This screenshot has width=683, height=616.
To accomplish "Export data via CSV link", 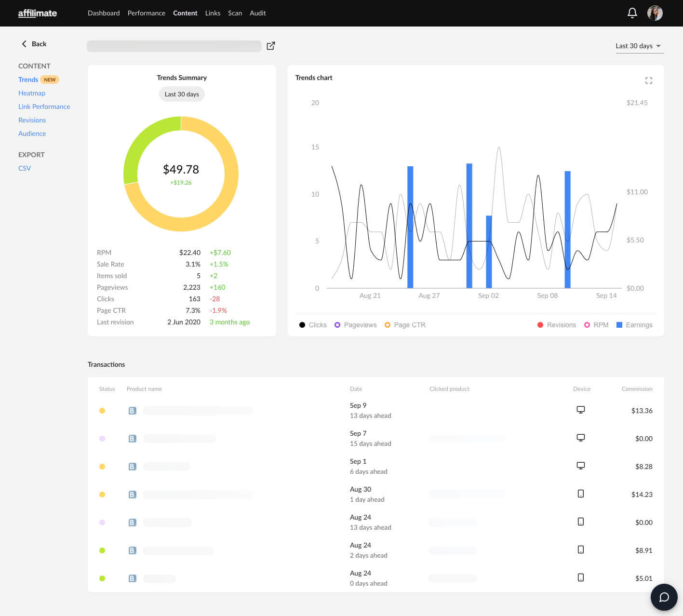I will tap(25, 168).
